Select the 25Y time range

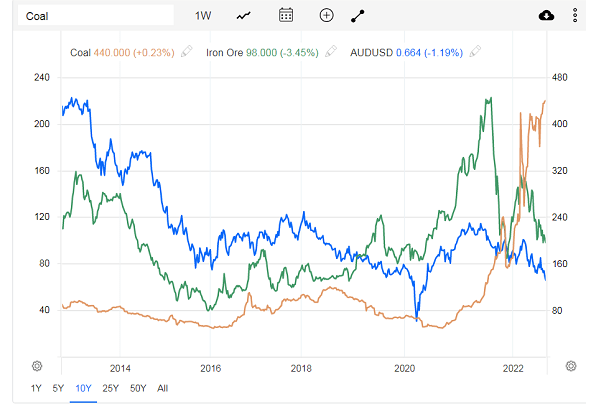coord(110,388)
